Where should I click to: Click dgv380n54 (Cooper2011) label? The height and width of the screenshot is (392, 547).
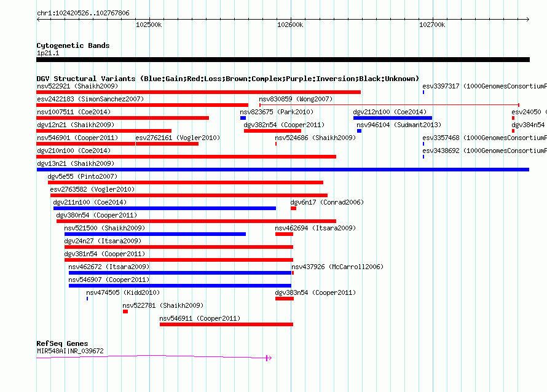point(96,215)
